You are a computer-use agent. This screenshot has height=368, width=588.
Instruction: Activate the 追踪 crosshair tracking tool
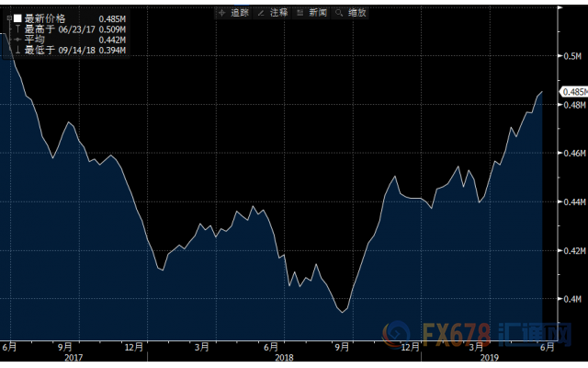(234, 13)
